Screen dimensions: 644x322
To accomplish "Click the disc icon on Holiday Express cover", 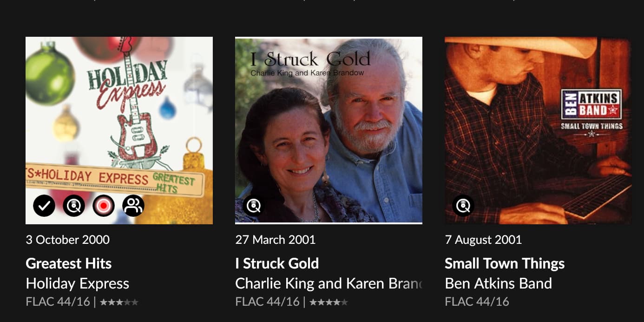I will pyautogui.click(x=74, y=206).
